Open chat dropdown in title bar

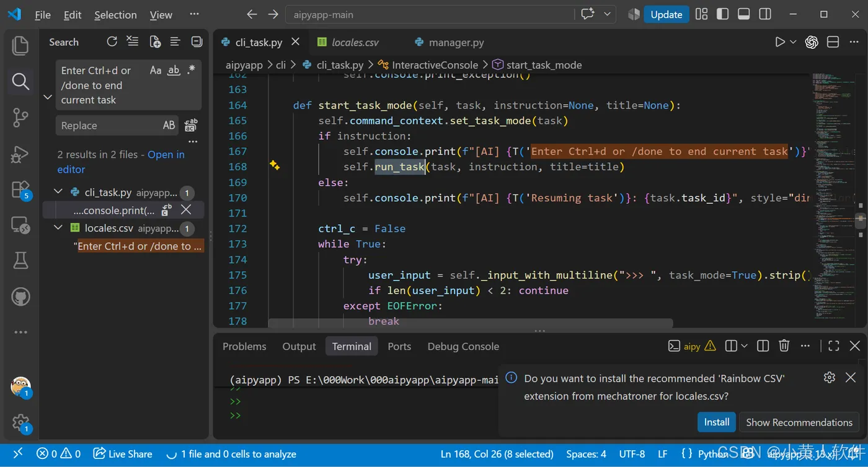pyautogui.click(x=607, y=14)
